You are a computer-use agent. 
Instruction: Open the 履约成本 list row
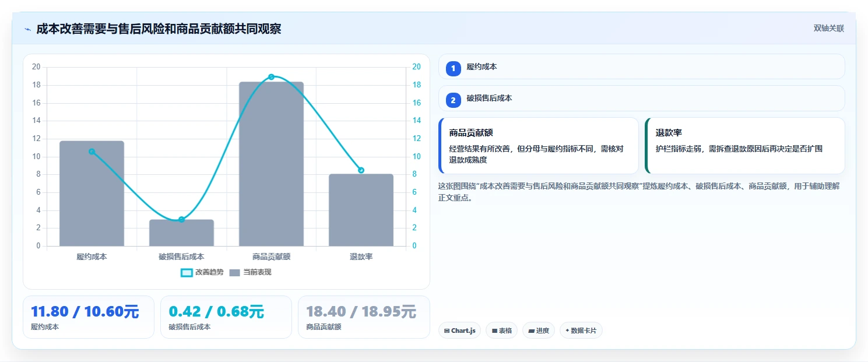[x=641, y=66]
